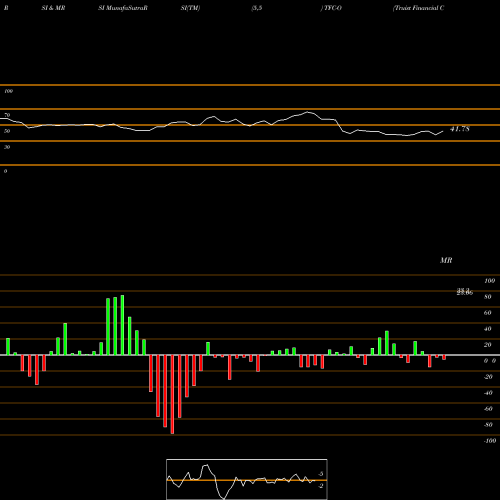This screenshot has width=500, height=500.
Task: Click the -80 label on MR axis
Action: tap(488, 425)
